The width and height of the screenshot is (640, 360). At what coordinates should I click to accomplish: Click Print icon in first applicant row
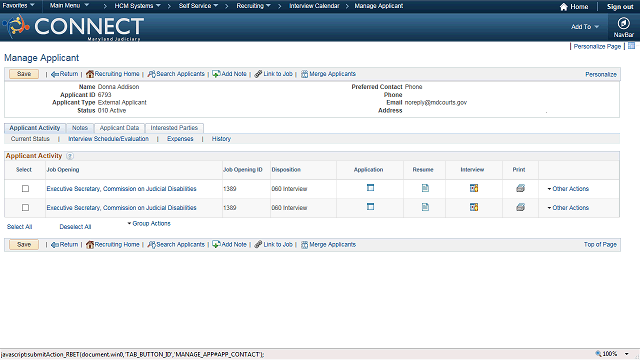pos(520,188)
